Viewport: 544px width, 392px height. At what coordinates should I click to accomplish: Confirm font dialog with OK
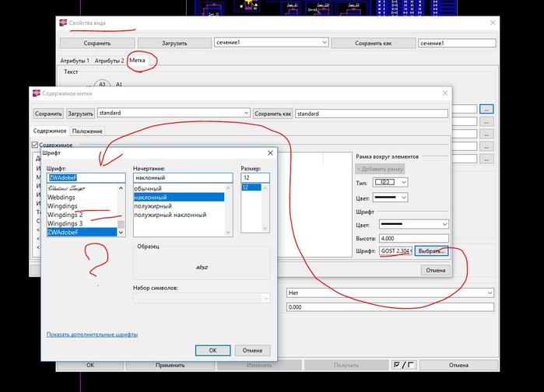(x=212, y=350)
